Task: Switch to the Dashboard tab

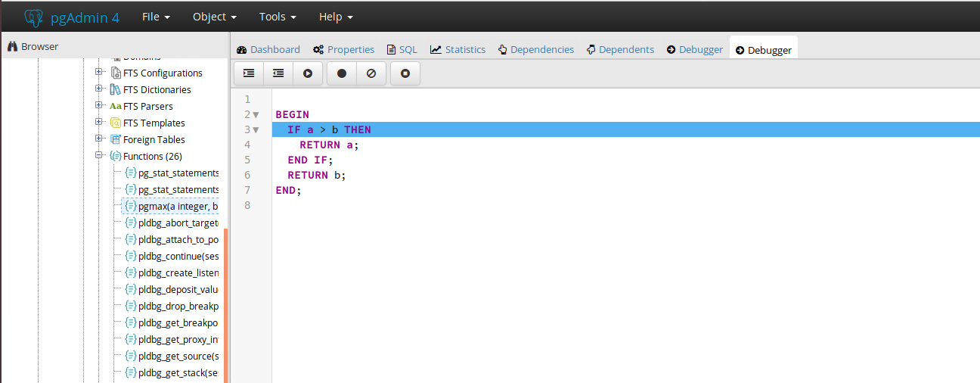Action: (x=268, y=49)
